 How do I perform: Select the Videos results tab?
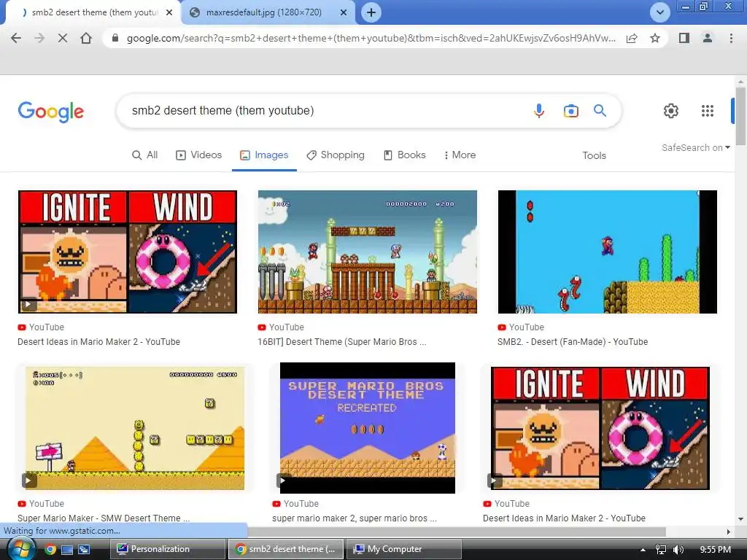point(198,155)
